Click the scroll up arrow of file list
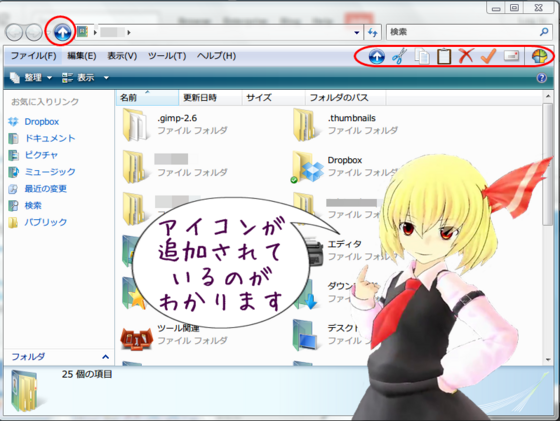The height and width of the screenshot is (421, 560). point(548,96)
